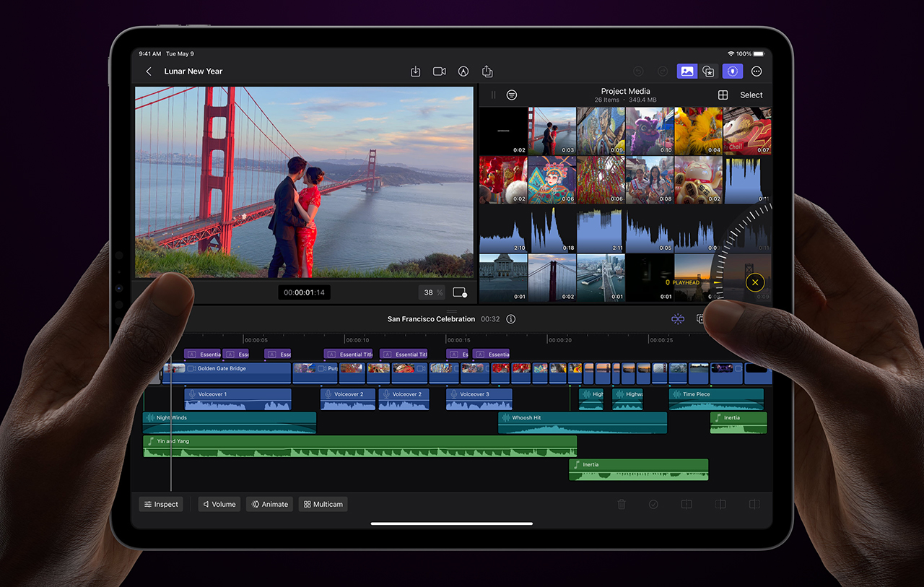Screen dimensions: 924x587
Task: Open the Volume control button
Action: pyautogui.click(x=219, y=504)
